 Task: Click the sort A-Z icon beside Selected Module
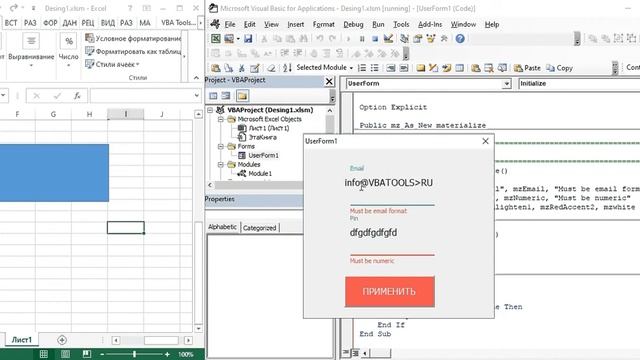click(x=287, y=68)
